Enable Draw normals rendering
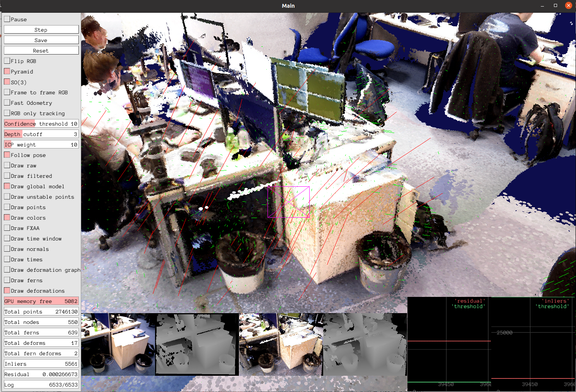This screenshot has height=392, width=576. pyautogui.click(x=7, y=249)
